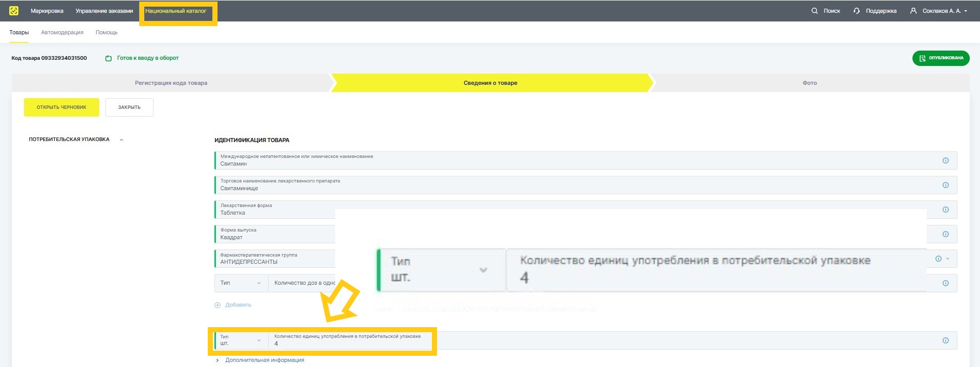Image resolution: width=980 pixels, height=367 pixels.
Task: Open Поддержка headset icon
Action: 857,11
